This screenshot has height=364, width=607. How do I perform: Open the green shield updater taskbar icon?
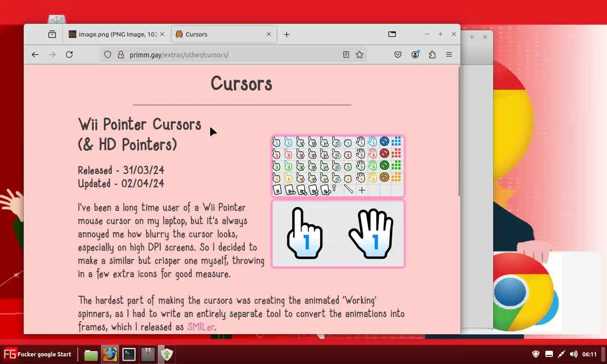(167, 355)
